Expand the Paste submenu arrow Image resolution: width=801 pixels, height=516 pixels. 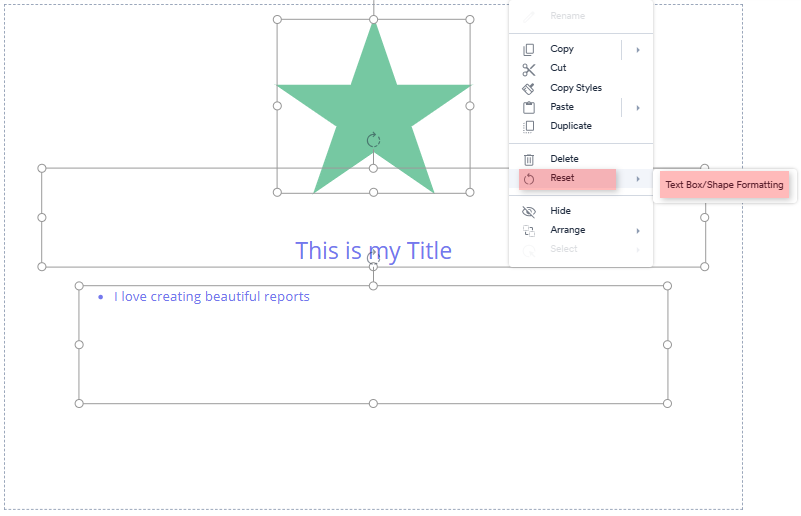[638, 107]
